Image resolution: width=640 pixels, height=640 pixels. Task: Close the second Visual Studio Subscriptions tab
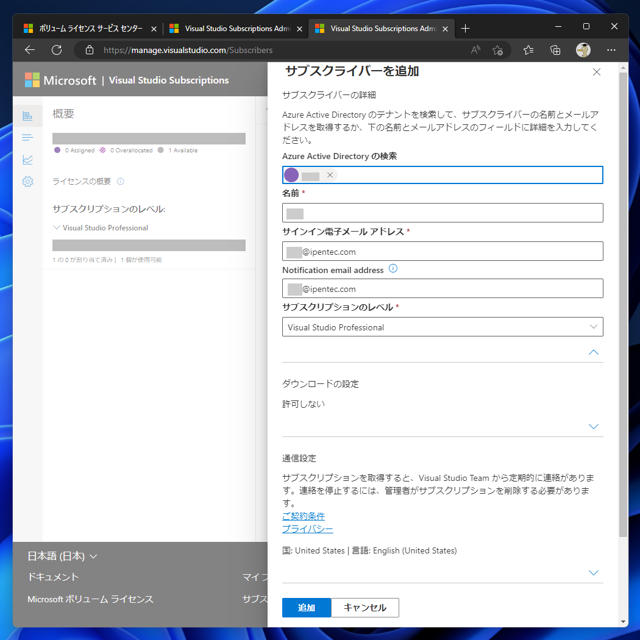[299, 29]
